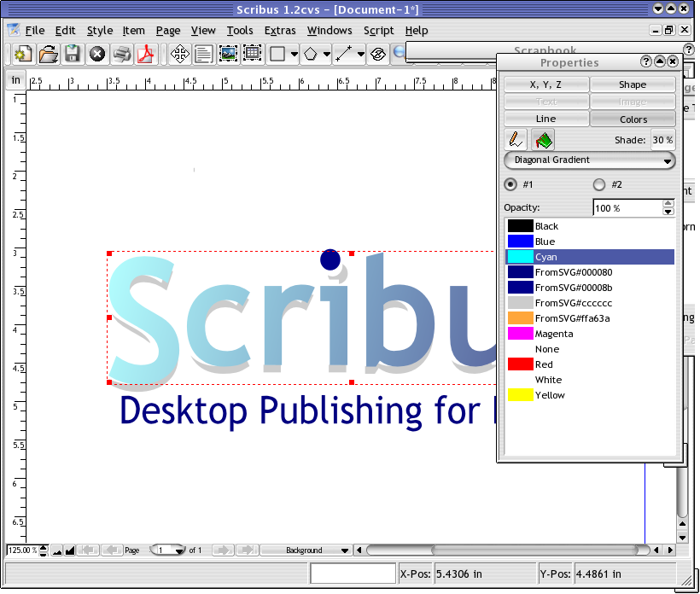Pick the FromSVG#ffa63a orange color

(589, 318)
